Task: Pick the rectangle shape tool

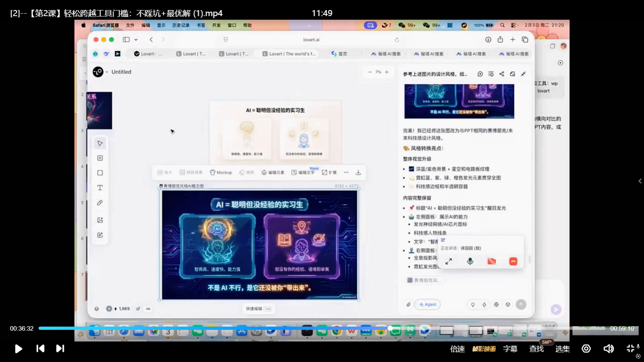Action: point(100,173)
